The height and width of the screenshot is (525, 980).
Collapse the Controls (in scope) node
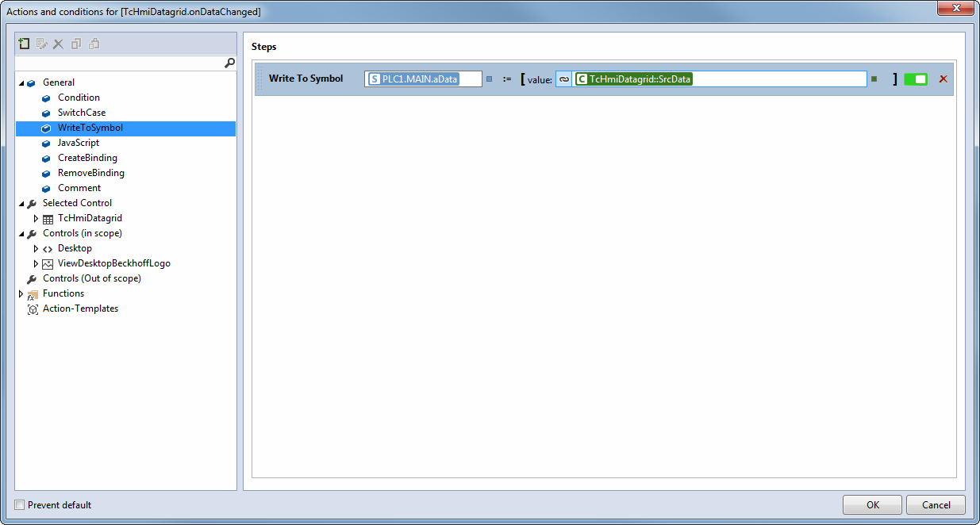(21, 233)
